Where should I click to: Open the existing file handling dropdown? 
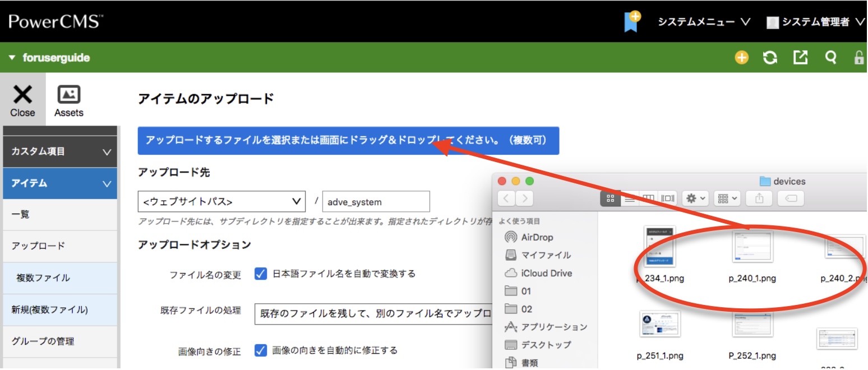[373, 313]
